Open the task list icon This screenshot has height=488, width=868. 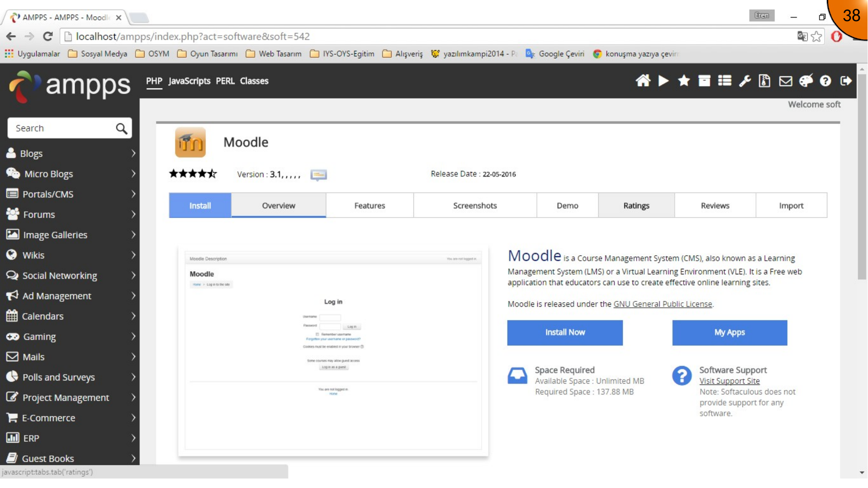click(x=725, y=81)
